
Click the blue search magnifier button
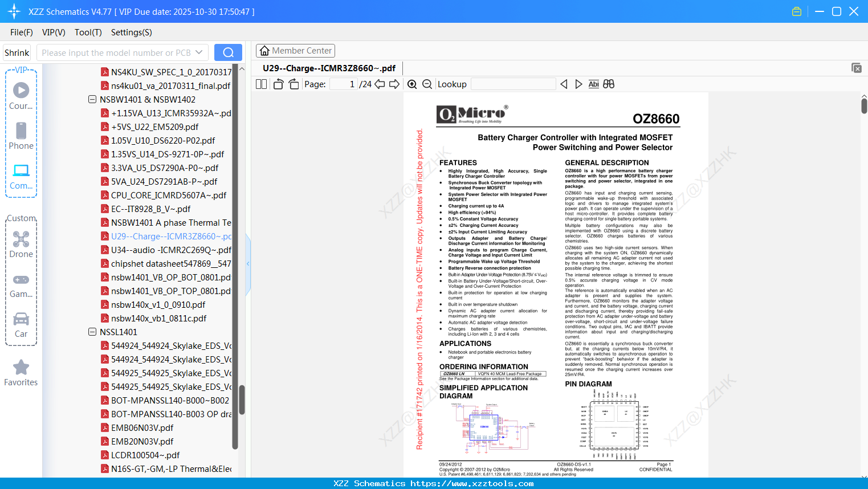[x=228, y=52]
